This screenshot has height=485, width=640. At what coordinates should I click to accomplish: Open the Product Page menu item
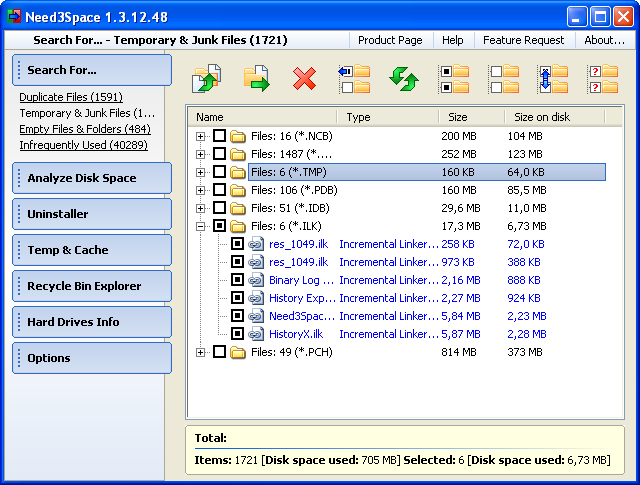pos(390,40)
